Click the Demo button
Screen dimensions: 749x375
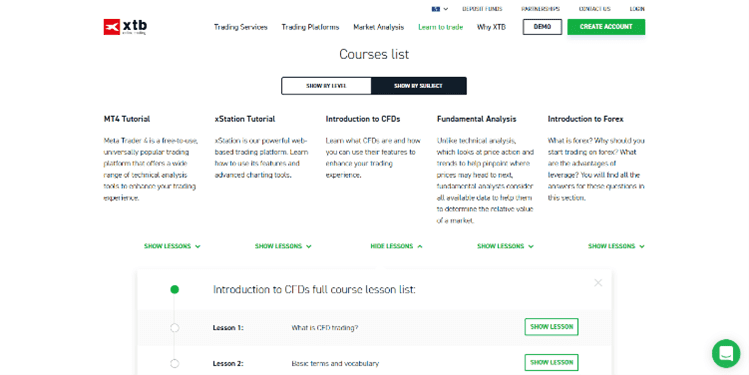(x=542, y=27)
